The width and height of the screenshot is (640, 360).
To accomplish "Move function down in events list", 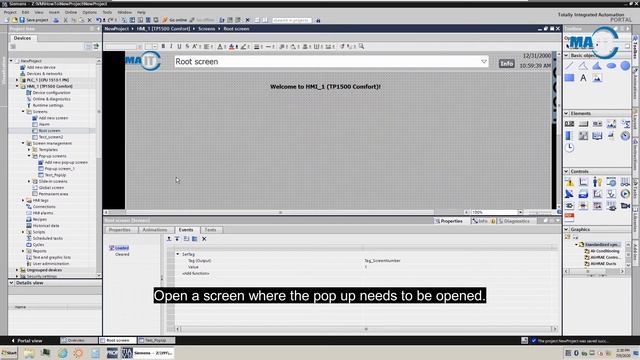I will point(177,239).
